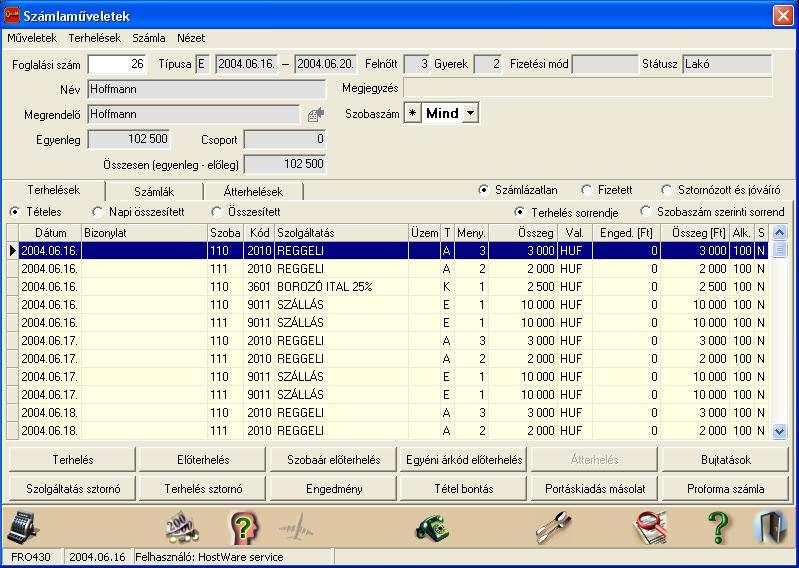
Task: Select 2004.06.16. room 110 SZÁLLÁS row
Action: pyautogui.click(x=393, y=305)
